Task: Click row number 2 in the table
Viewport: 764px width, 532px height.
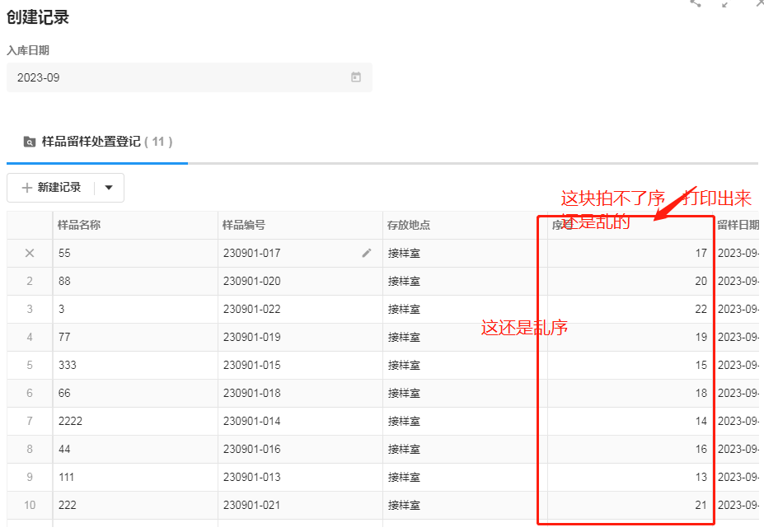Action: (30, 281)
